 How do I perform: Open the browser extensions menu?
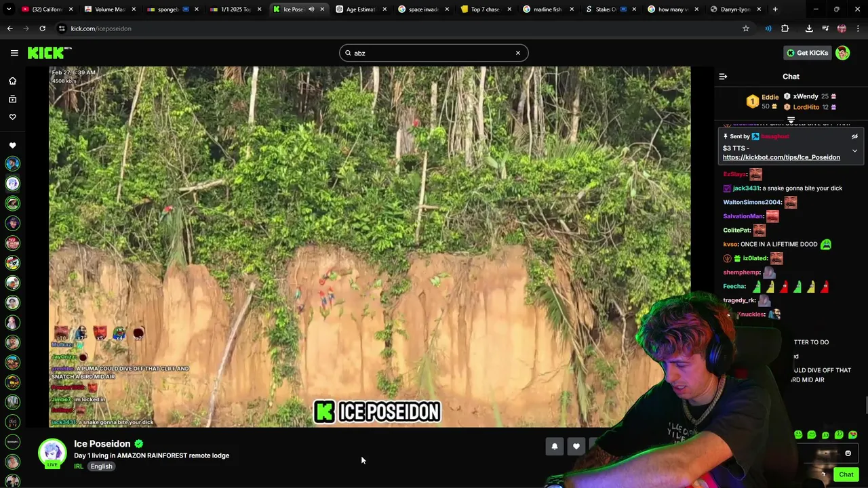coord(785,28)
